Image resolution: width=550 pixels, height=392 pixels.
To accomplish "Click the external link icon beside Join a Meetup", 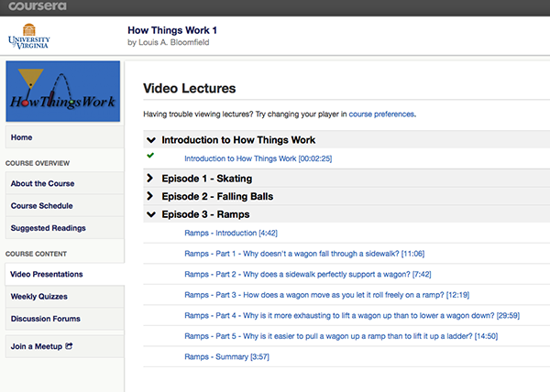I will [x=70, y=346].
